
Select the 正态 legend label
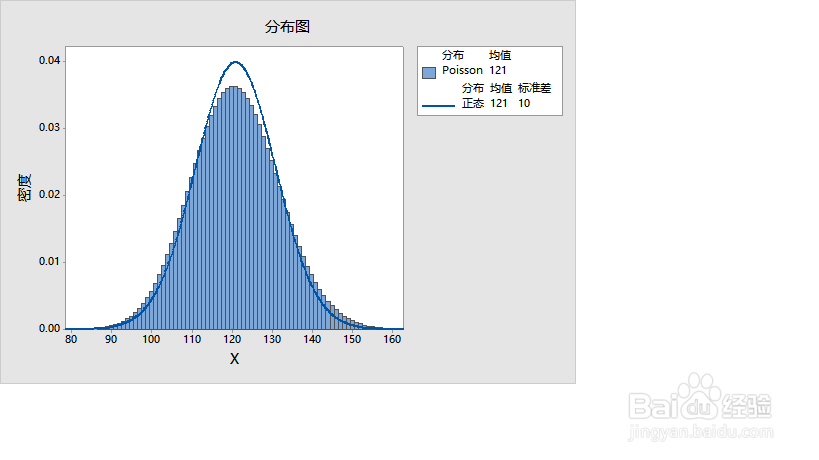click(473, 103)
